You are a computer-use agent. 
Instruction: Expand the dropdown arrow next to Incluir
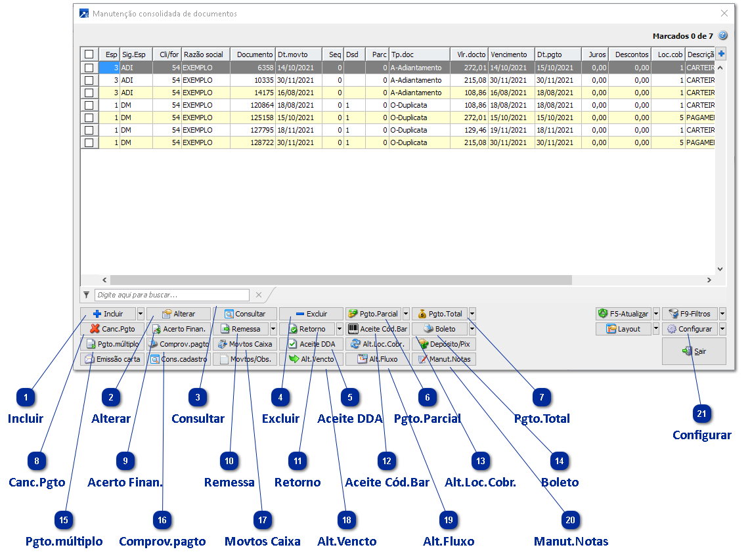click(x=141, y=314)
